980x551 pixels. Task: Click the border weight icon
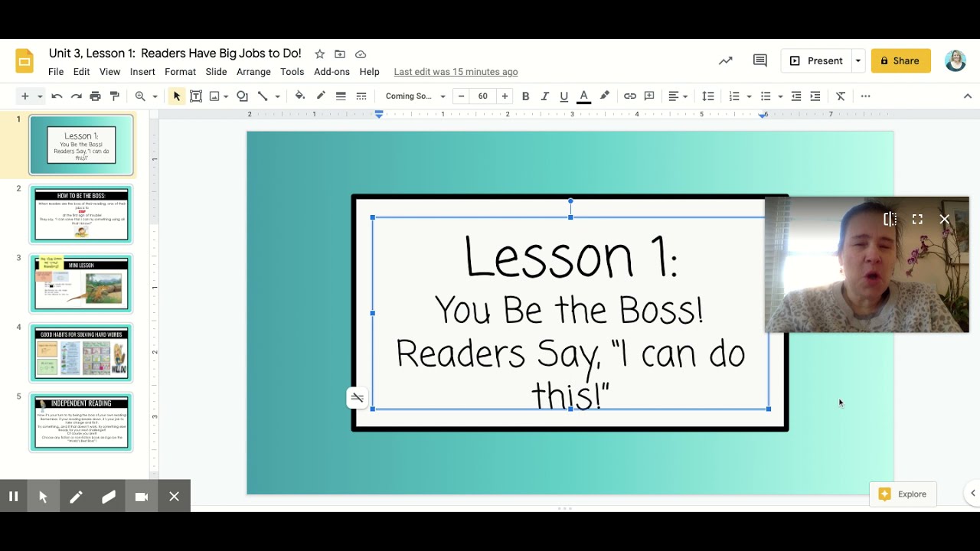coord(341,96)
